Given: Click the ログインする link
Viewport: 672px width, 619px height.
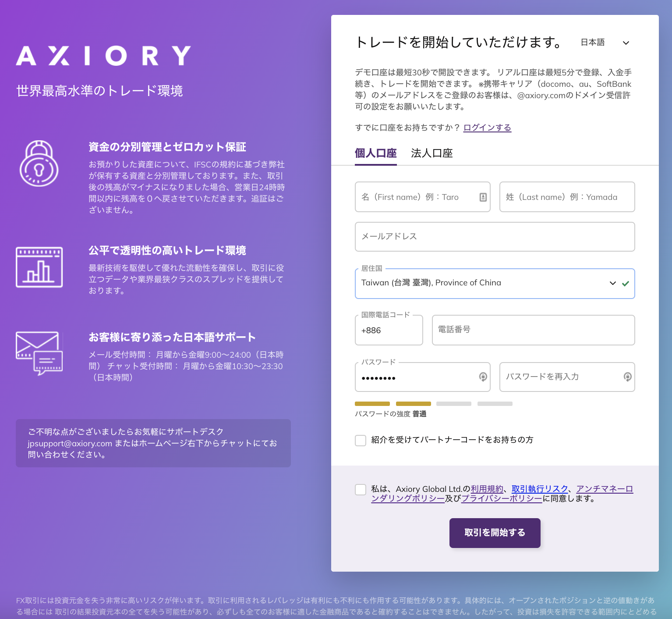Looking at the screenshot, I should (487, 128).
